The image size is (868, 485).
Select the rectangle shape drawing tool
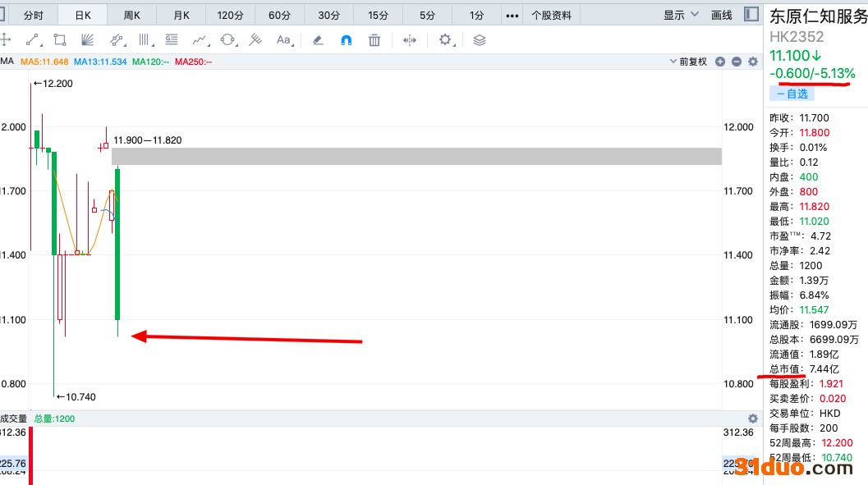click(x=60, y=39)
